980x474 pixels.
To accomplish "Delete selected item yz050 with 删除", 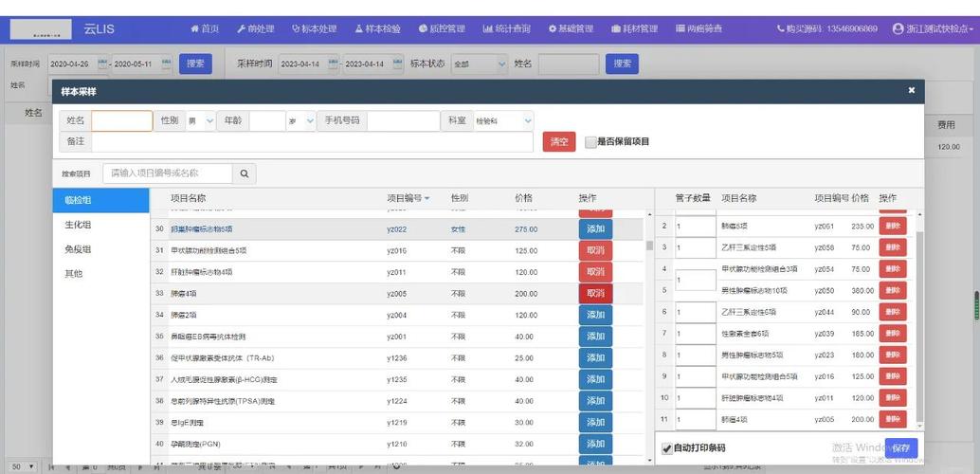I will coord(893,290).
